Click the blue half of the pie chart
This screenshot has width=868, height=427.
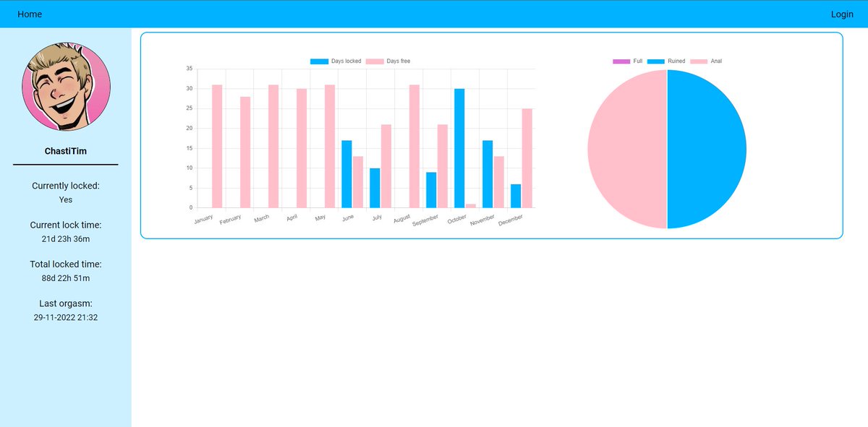pos(707,149)
